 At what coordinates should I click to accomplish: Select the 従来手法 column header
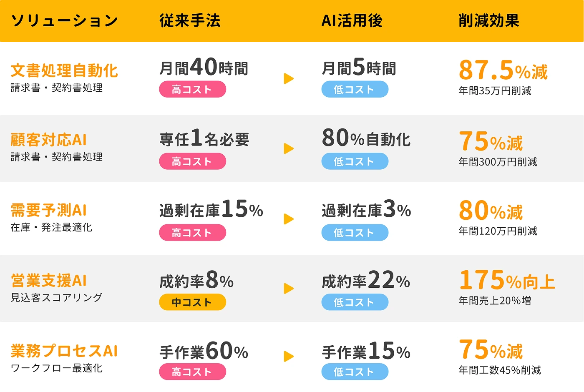(190, 21)
